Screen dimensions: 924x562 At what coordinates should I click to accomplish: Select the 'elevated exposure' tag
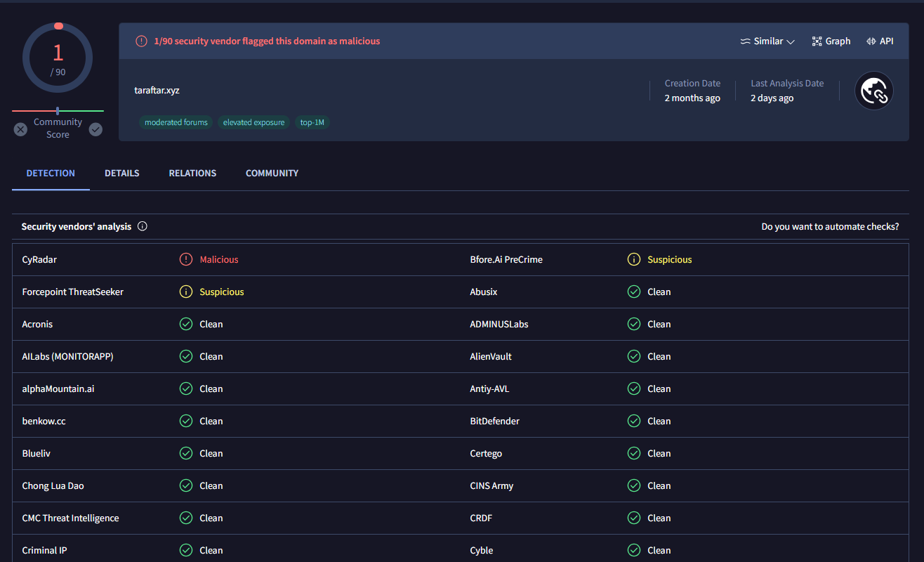[253, 122]
